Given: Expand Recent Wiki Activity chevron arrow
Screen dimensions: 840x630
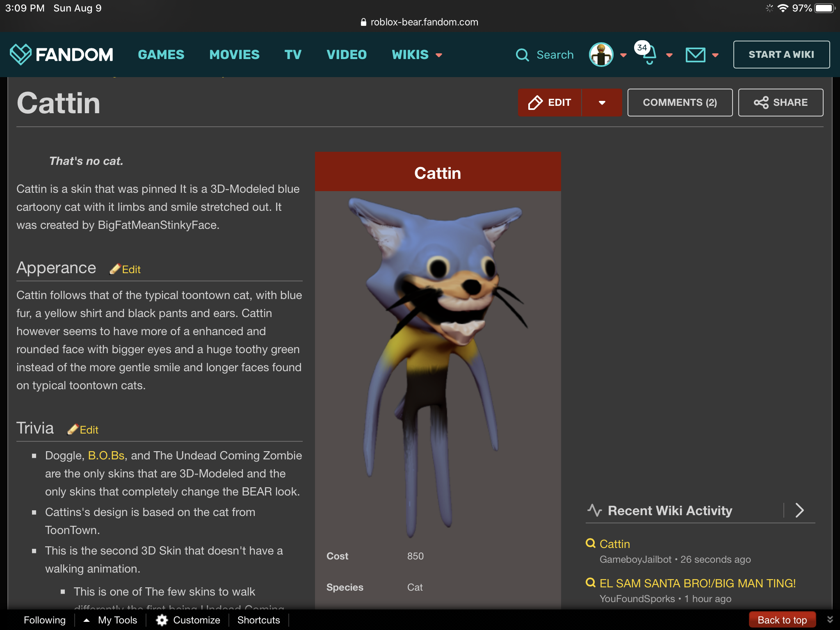Looking at the screenshot, I should tap(799, 510).
